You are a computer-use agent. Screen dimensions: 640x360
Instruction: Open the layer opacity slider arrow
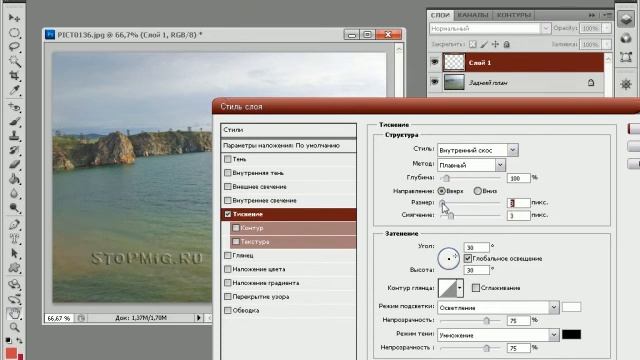pyautogui.click(x=607, y=28)
